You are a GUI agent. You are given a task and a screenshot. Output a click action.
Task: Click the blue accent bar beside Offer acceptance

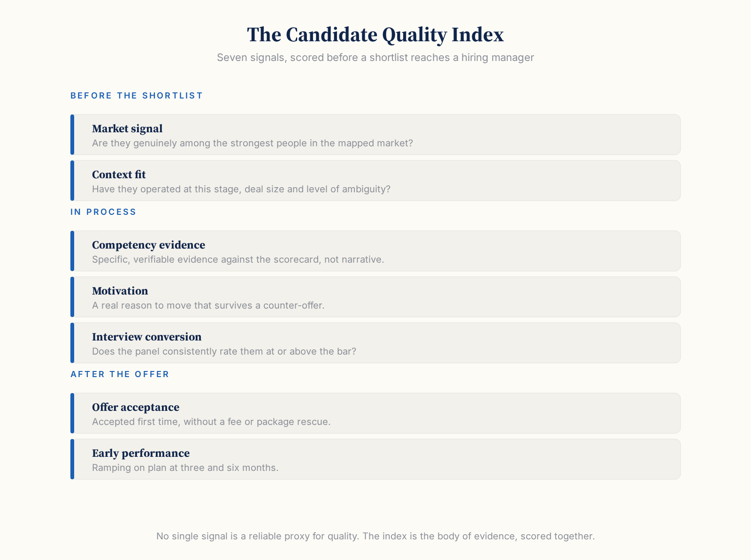72,413
